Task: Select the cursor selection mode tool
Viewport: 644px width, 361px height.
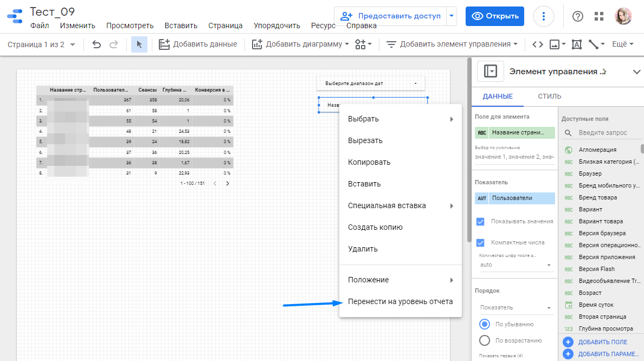Action: [139, 44]
